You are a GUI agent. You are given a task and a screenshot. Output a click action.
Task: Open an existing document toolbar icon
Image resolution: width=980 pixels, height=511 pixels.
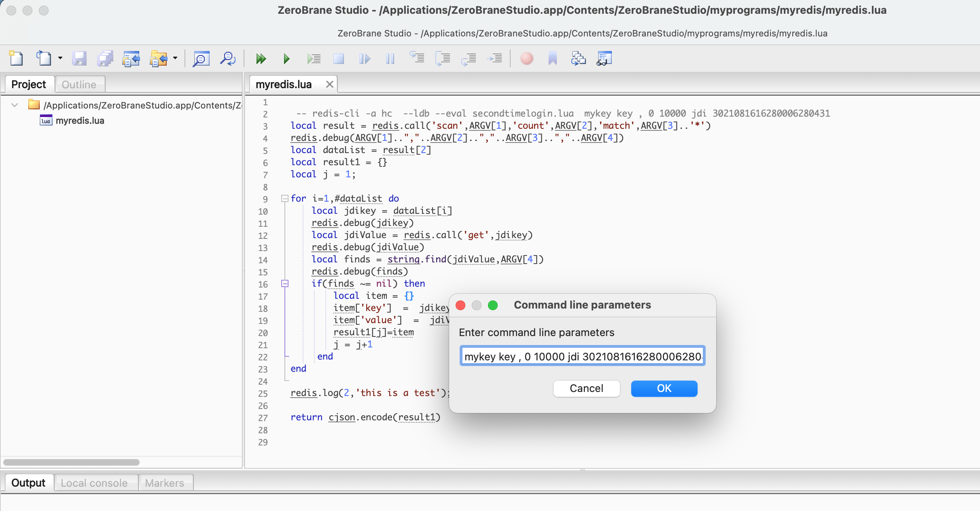(x=44, y=59)
